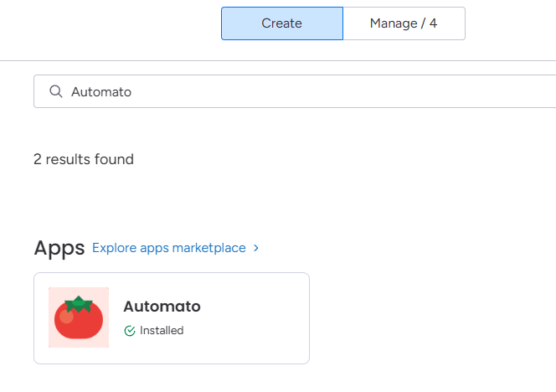The height and width of the screenshot is (392, 556).
Task: Click the number 4 in Manage tab
Action: coord(433,23)
